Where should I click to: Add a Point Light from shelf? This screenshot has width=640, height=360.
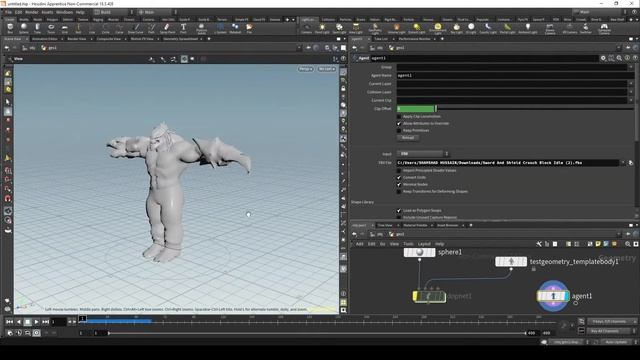point(322,29)
